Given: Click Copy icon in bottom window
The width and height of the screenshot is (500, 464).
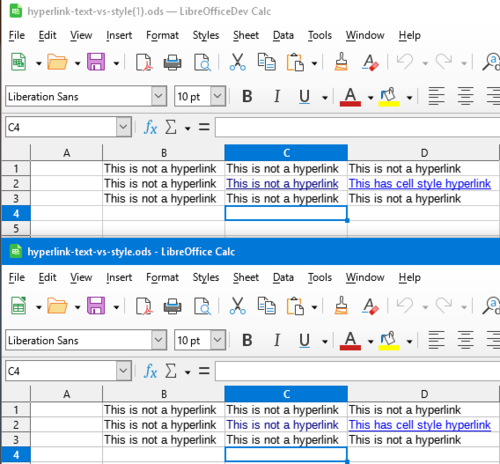Looking at the screenshot, I should tap(266, 306).
